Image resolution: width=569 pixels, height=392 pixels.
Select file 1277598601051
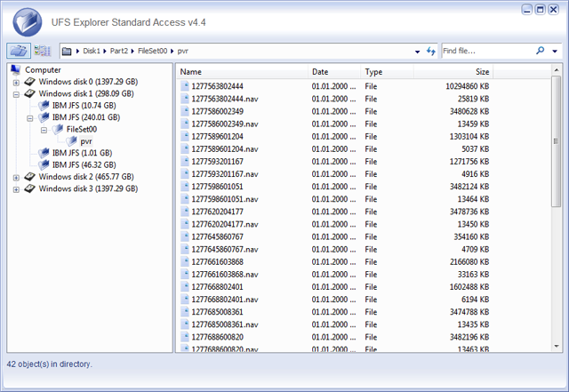(x=217, y=187)
